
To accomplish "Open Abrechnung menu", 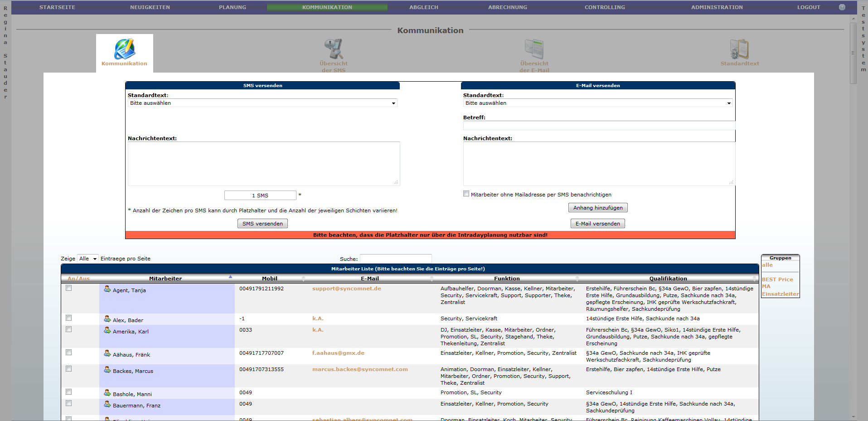I will [508, 7].
